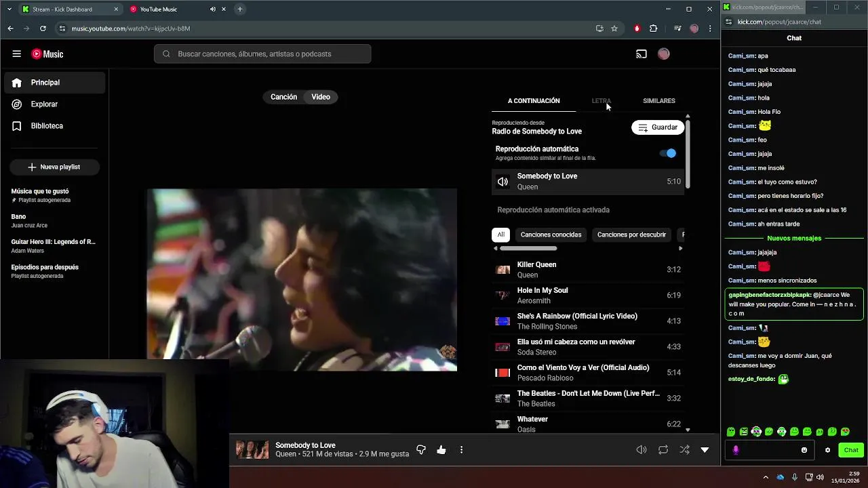Switch to Canción mode
Viewport: 868px width, 488px height.
(283, 97)
